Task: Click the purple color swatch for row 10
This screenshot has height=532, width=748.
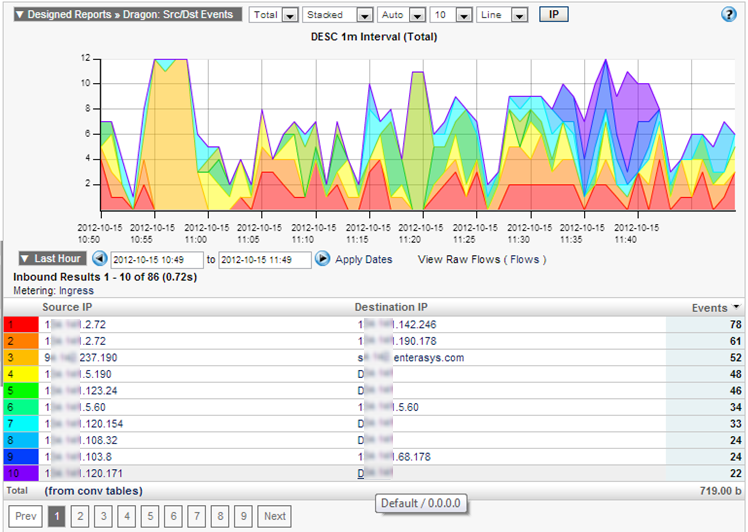Action: 20,471
